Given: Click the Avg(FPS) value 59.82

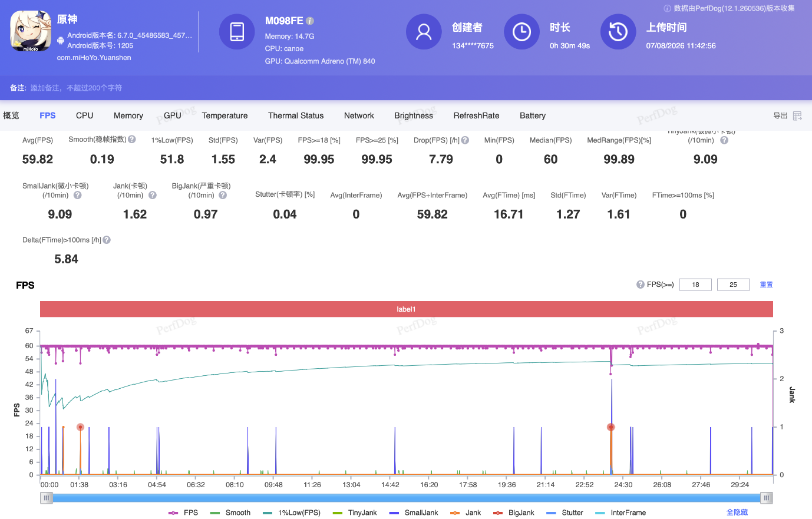Looking at the screenshot, I should point(38,160).
